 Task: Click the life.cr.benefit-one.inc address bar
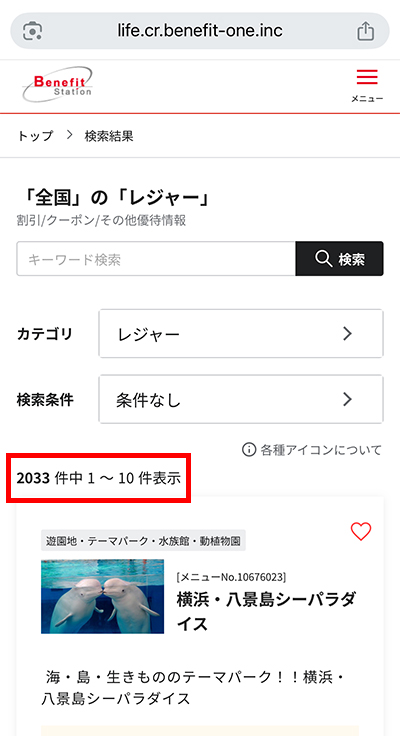pyautogui.click(x=200, y=31)
